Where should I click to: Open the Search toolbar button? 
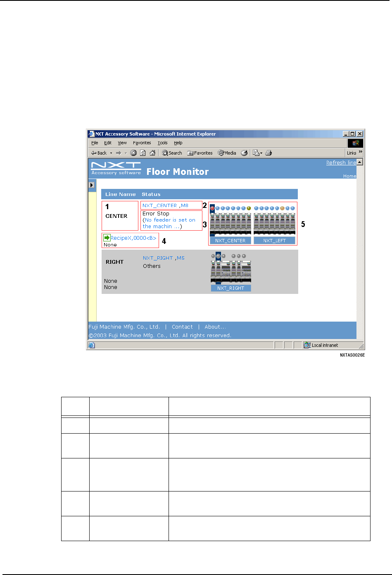pyautogui.click(x=172, y=153)
